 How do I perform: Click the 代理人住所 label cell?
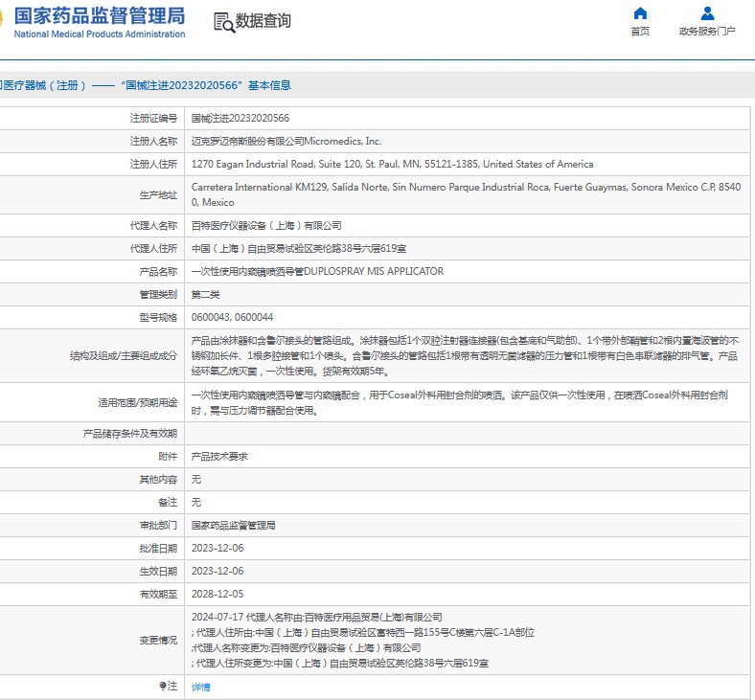pos(153,249)
